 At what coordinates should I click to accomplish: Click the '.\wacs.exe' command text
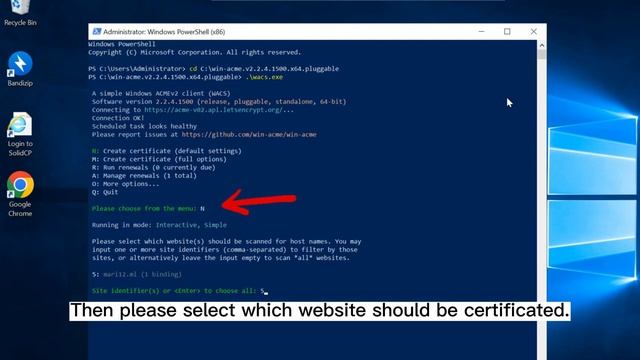coord(264,77)
